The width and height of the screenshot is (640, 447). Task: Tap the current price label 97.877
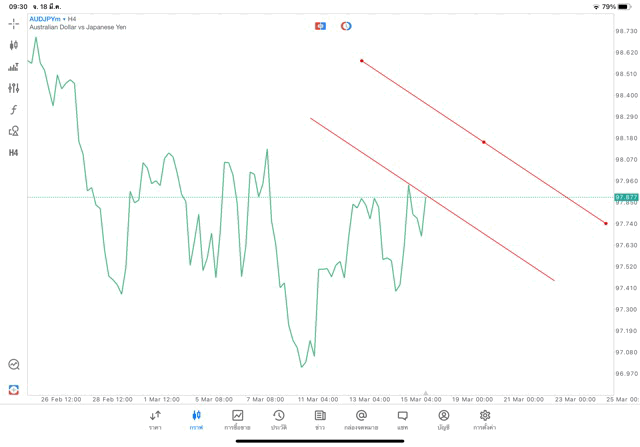pyautogui.click(x=626, y=197)
